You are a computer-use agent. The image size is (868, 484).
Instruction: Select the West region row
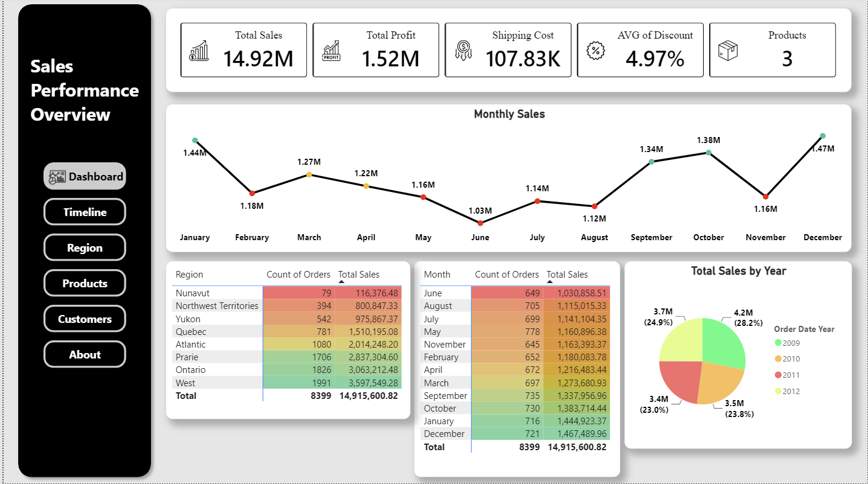tap(287, 383)
